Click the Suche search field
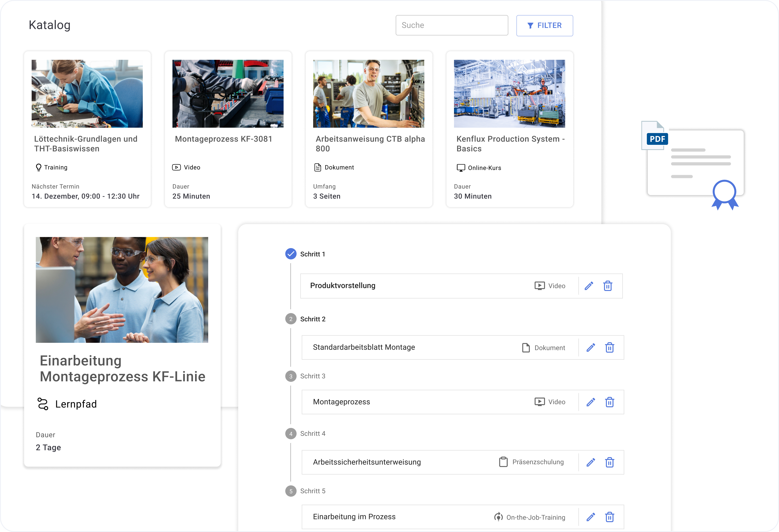This screenshot has height=532, width=779. [451, 26]
